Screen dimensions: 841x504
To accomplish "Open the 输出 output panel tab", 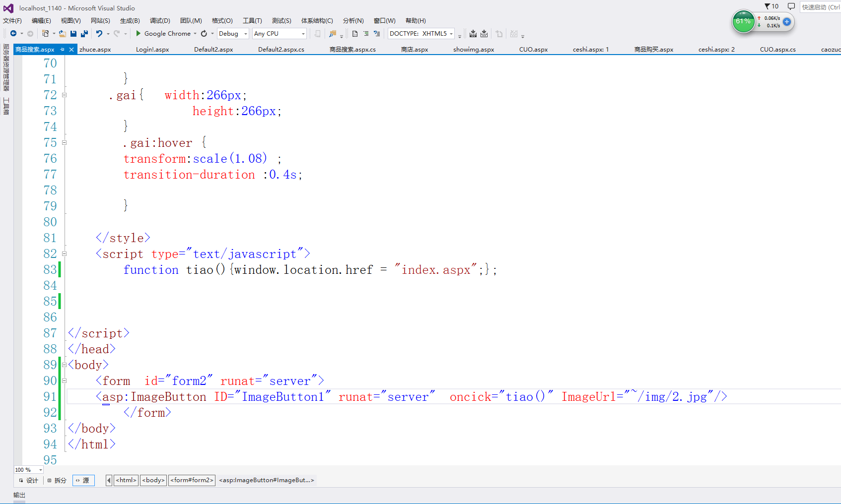I will pos(19,495).
